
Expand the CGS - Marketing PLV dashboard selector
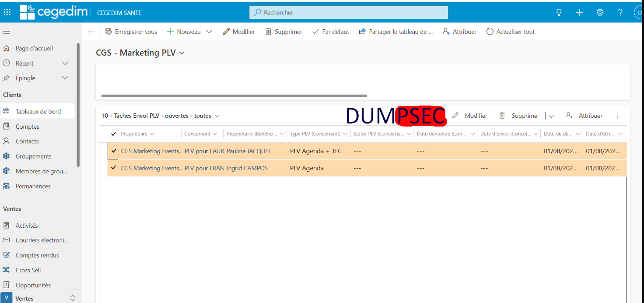coord(182,53)
